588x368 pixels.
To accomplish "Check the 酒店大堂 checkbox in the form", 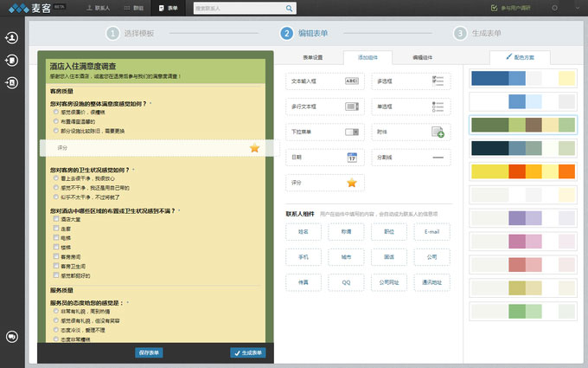I will coord(55,221).
